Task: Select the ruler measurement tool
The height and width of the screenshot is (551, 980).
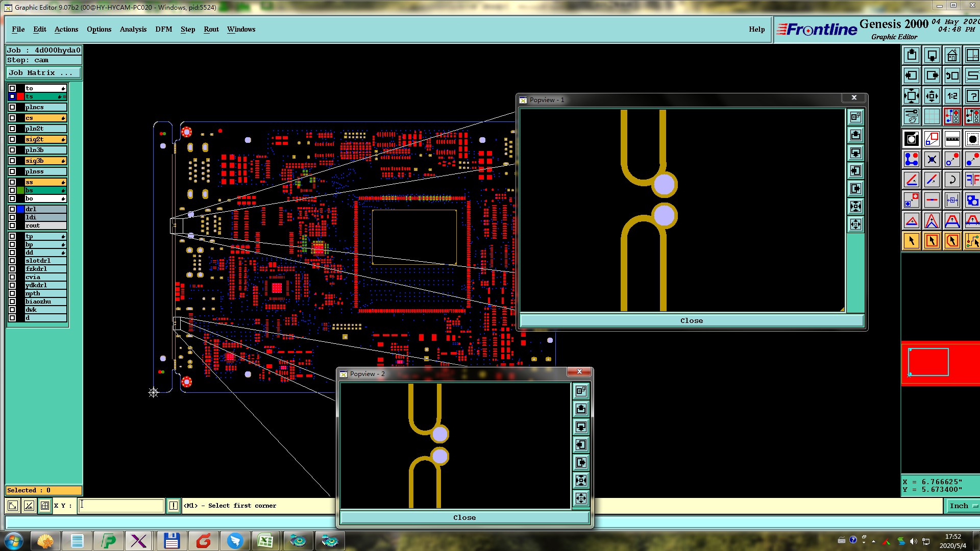Action: coord(952,139)
